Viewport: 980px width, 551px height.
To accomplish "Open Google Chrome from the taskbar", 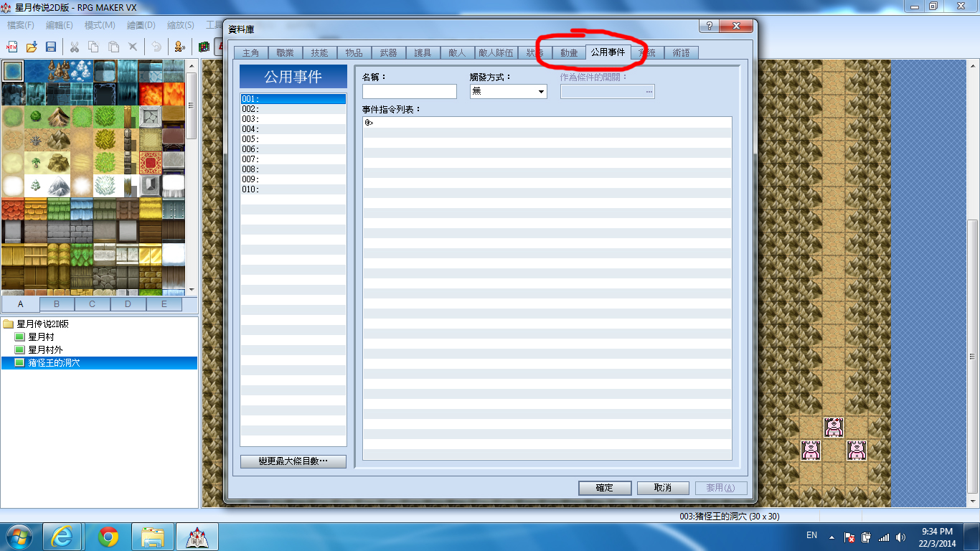I will pyautogui.click(x=109, y=536).
